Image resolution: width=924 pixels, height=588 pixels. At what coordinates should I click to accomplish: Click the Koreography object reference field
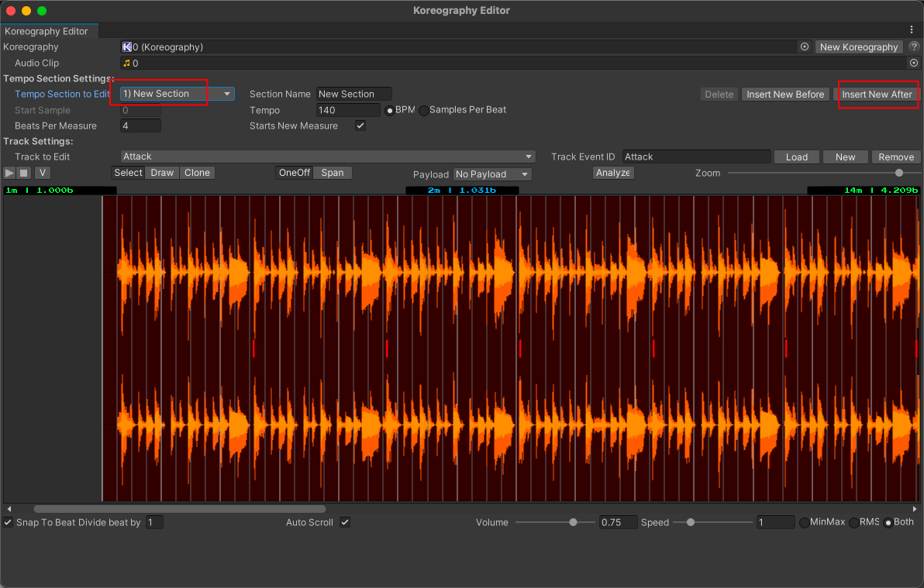click(x=466, y=46)
